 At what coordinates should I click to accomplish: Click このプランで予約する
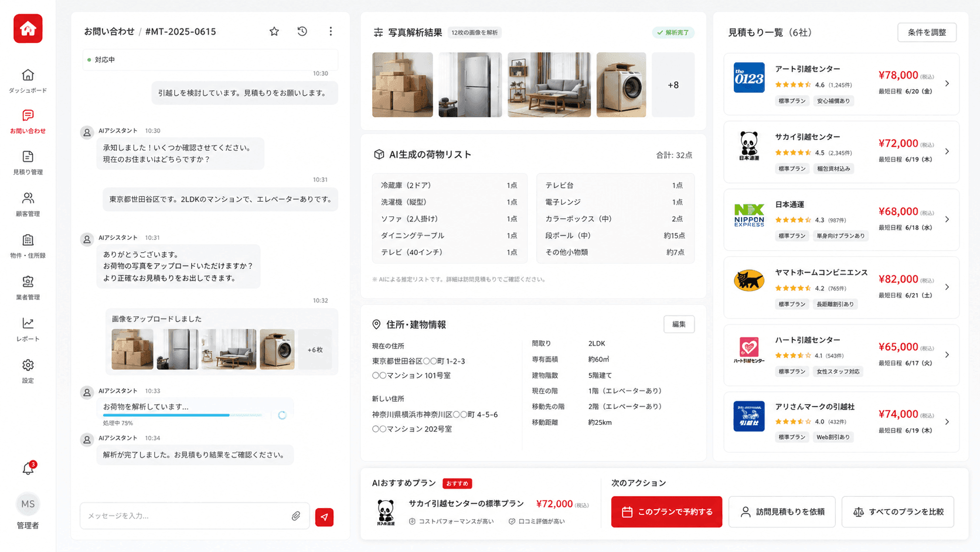coord(666,512)
